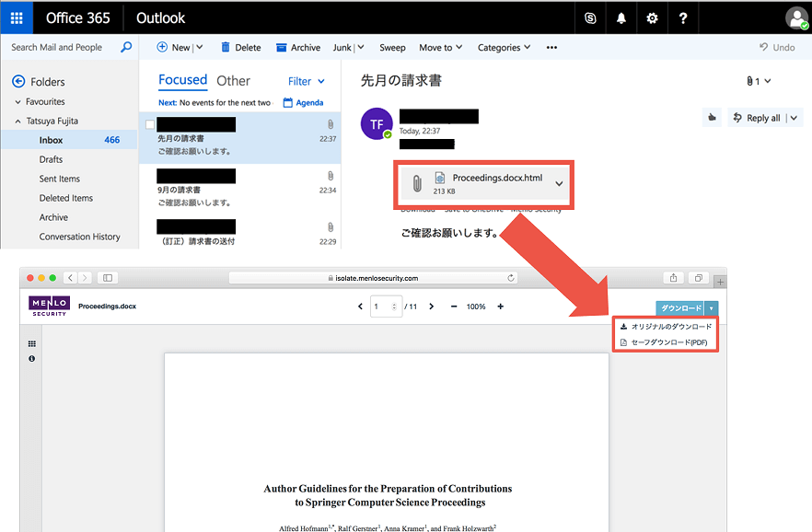
Task: Click the Junk button
Action: tap(342, 47)
